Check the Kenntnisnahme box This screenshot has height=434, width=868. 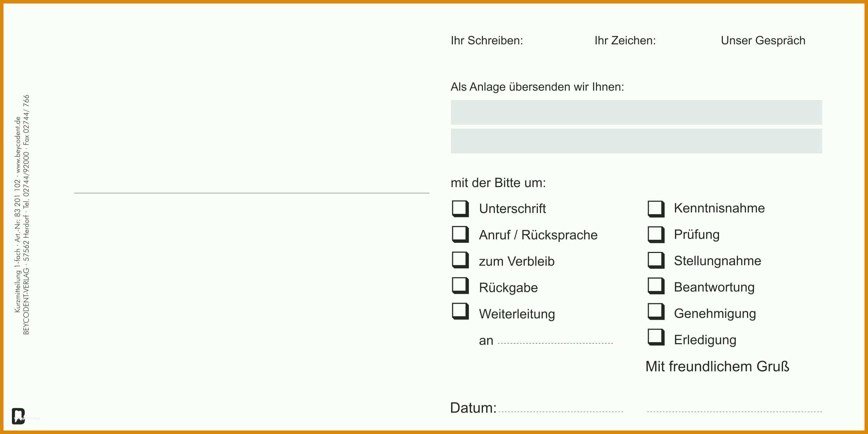coord(656,209)
